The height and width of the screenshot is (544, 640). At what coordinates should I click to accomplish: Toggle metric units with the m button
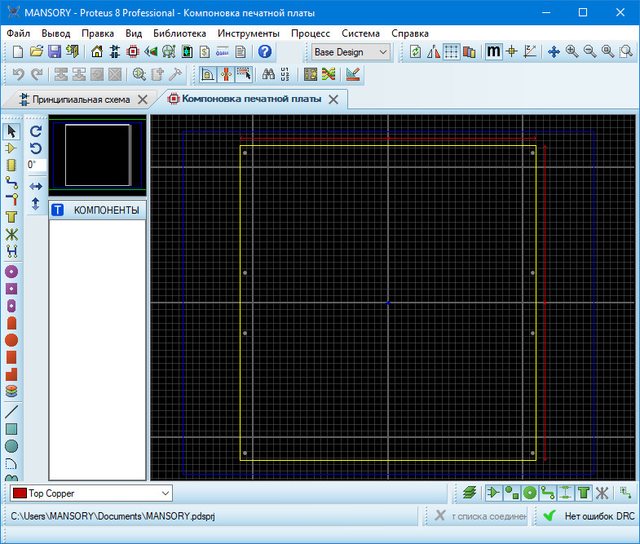pyautogui.click(x=493, y=52)
